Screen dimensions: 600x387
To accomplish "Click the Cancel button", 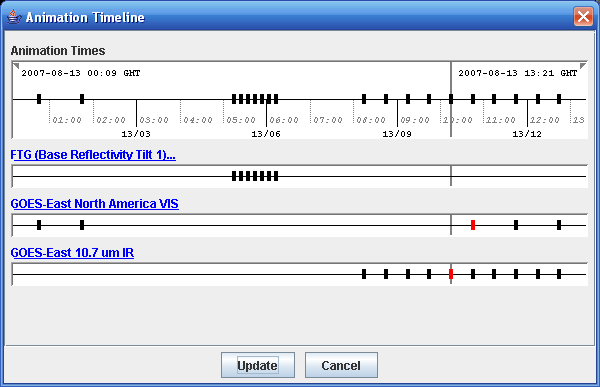I will pyautogui.click(x=341, y=365).
